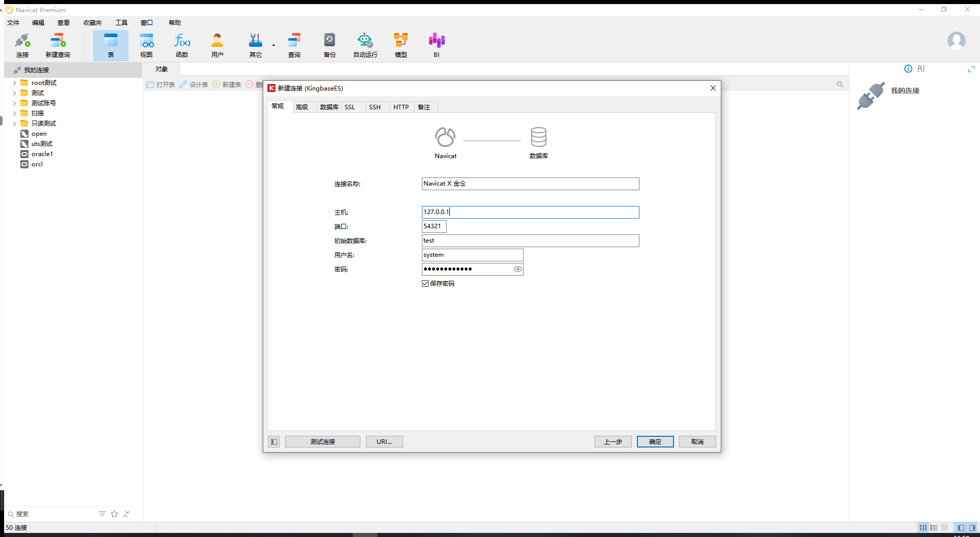The image size is (980, 537).
Task: Open the Window (窗口) menu
Action: coord(147,22)
